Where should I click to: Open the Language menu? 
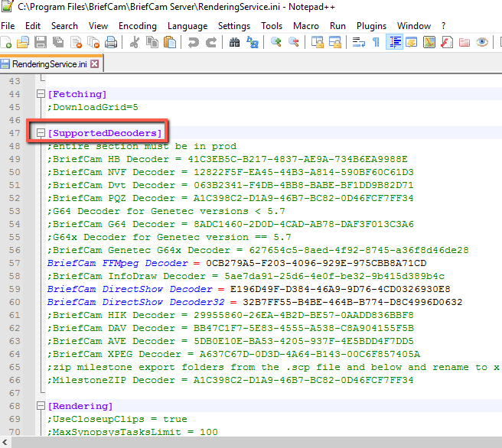(x=187, y=26)
